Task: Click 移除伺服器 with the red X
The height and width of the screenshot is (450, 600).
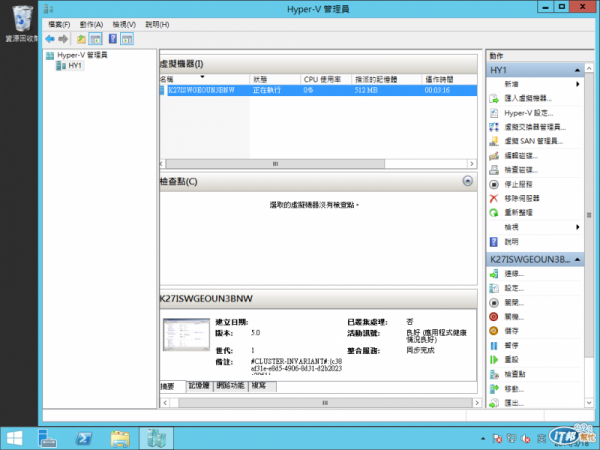Action: tap(522, 199)
